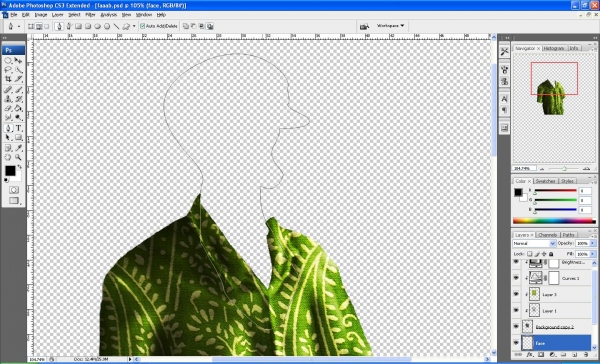The height and width of the screenshot is (364, 600).
Task: Switch to the Paths tab
Action: (x=568, y=235)
